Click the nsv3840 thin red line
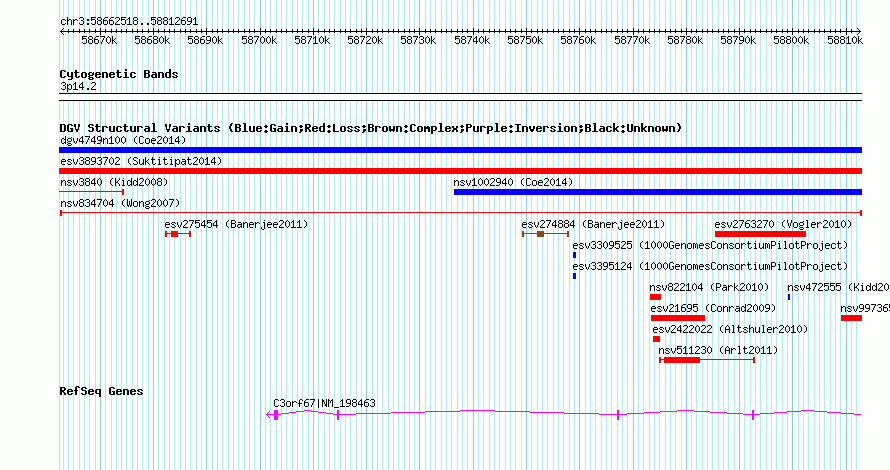 [x=91, y=192]
